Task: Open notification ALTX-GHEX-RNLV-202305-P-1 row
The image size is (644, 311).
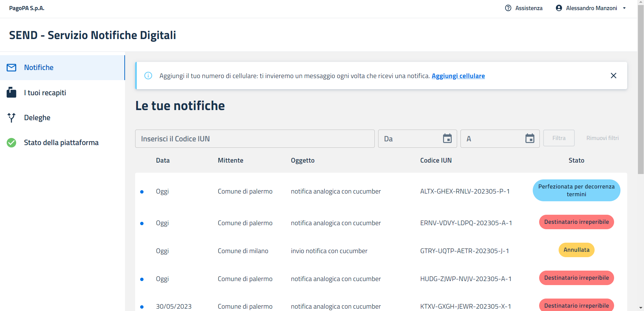Action: coord(465,191)
